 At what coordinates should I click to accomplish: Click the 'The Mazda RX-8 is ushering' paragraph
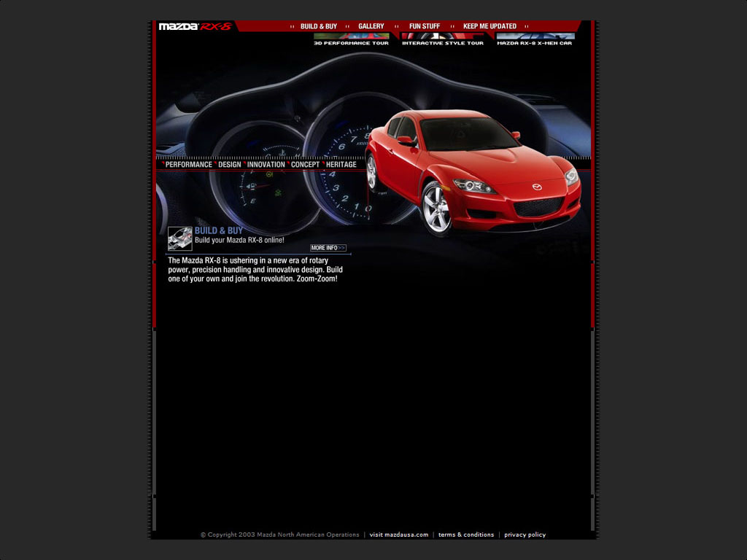[x=255, y=270]
